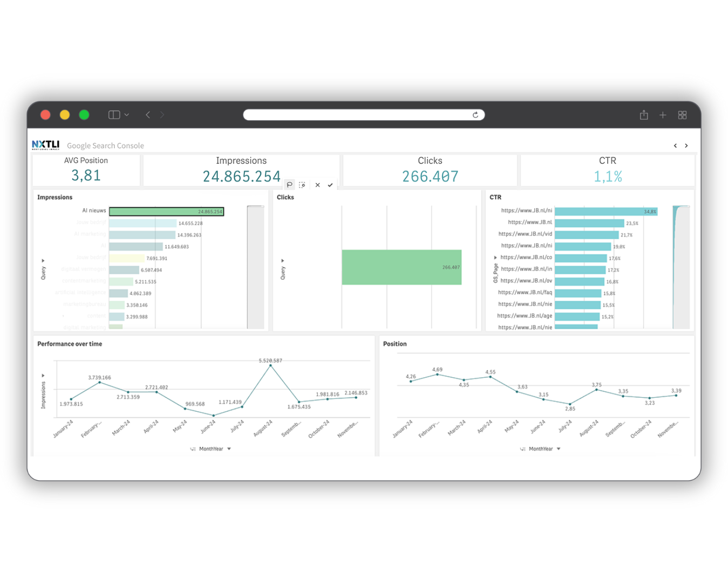Viewport: 728px width, 582px height.
Task: Select Impressions bar valued 11.649.603
Action: (136, 246)
